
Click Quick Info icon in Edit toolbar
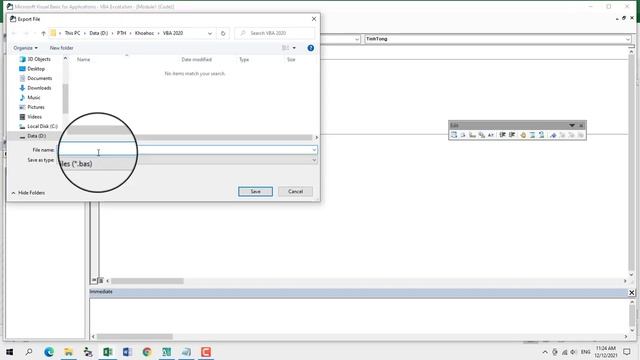point(472,135)
